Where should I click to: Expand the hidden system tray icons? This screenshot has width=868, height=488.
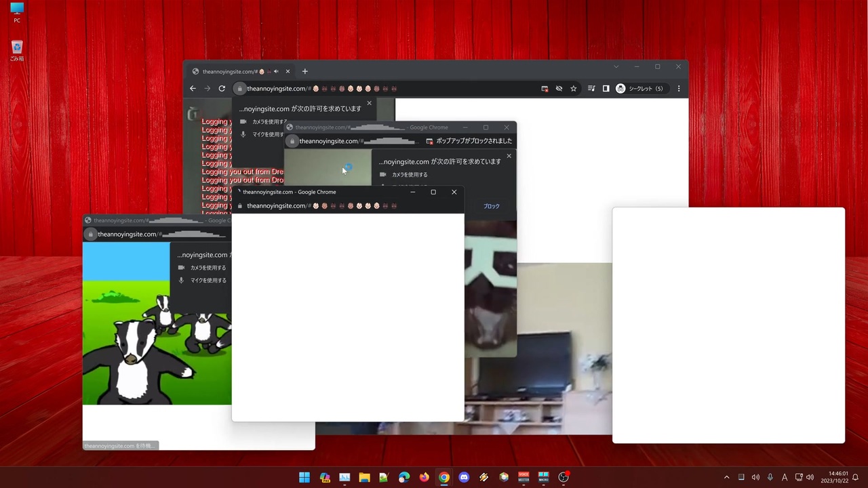tap(727, 477)
